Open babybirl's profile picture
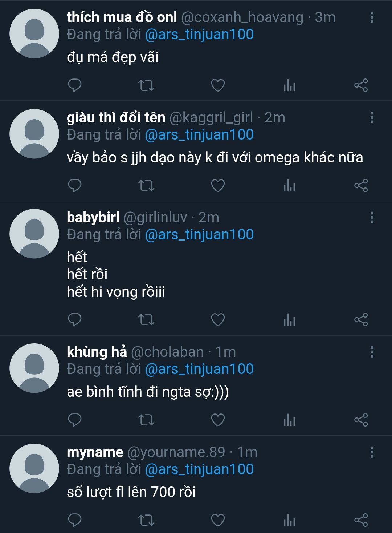The width and height of the screenshot is (392, 533). pyautogui.click(x=34, y=234)
